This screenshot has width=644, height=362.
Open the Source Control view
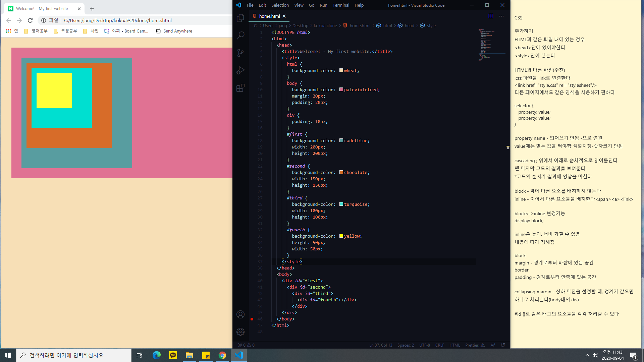[240, 53]
